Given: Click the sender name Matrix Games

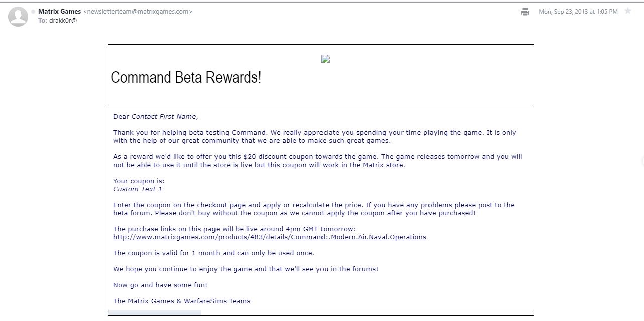Looking at the screenshot, I should point(59,12).
